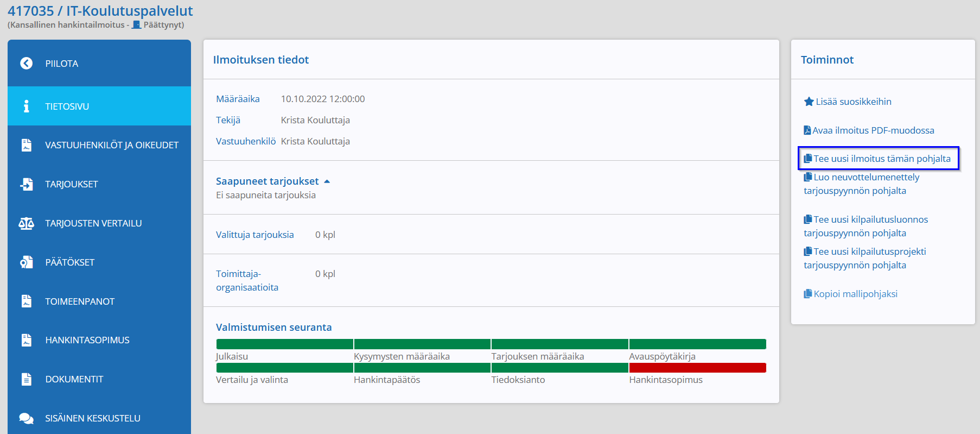The width and height of the screenshot is (980, 434).
Task: Click copy icon beside Tee uusi ilmoitus
Action: [x=808, y=159]
